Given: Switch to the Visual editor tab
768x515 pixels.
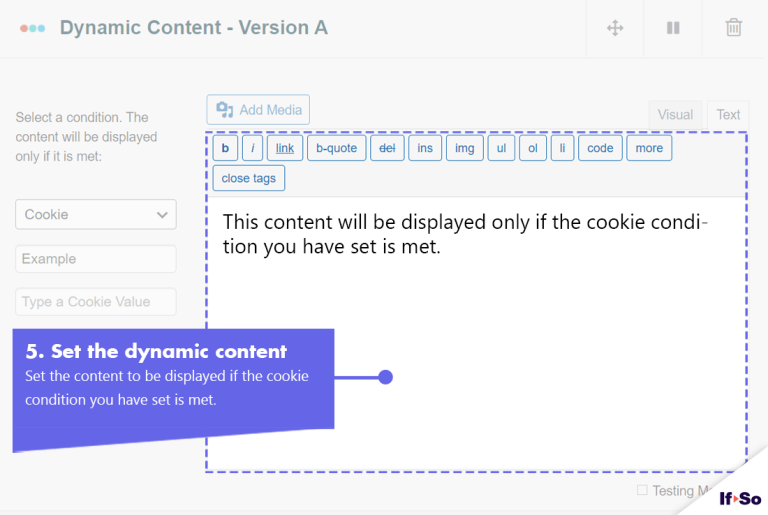Looking at the screenshot, I should coord(675,115).
